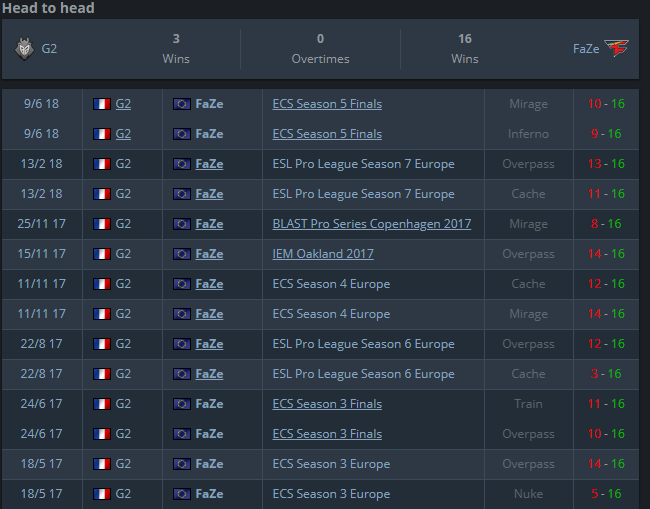Open FaZe link in 22/8 17 Cache row
The image size is (650, 509).
(209, 374)
